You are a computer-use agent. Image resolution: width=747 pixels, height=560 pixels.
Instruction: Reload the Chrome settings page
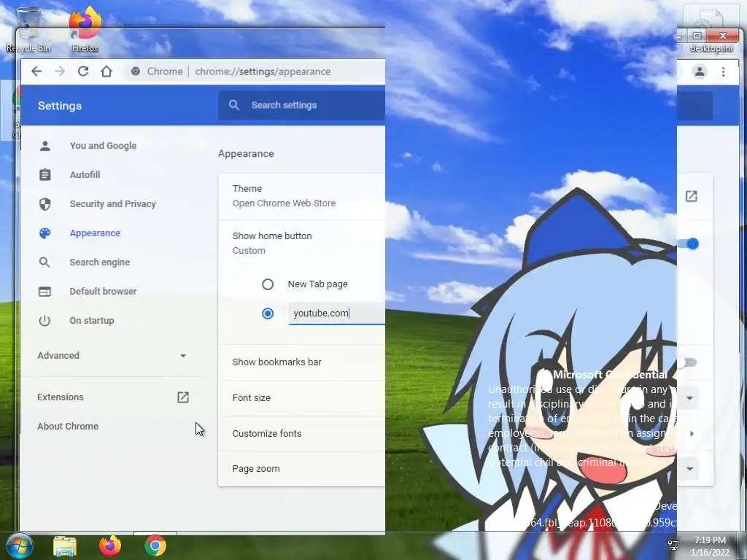click(83, 71)
